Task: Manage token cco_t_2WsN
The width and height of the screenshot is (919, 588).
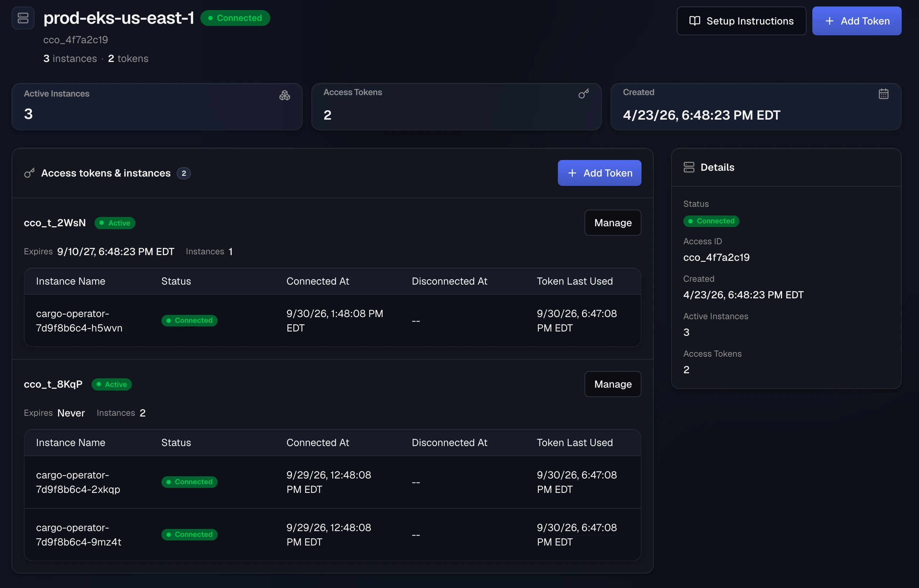Action: tap(612, 223)
